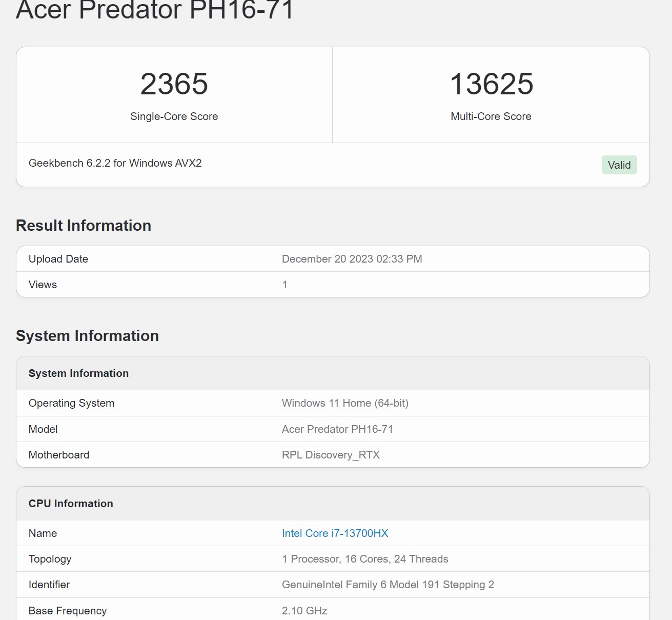Select the 2.10 GHz base frequency value
672x620 pixels.
304,611
